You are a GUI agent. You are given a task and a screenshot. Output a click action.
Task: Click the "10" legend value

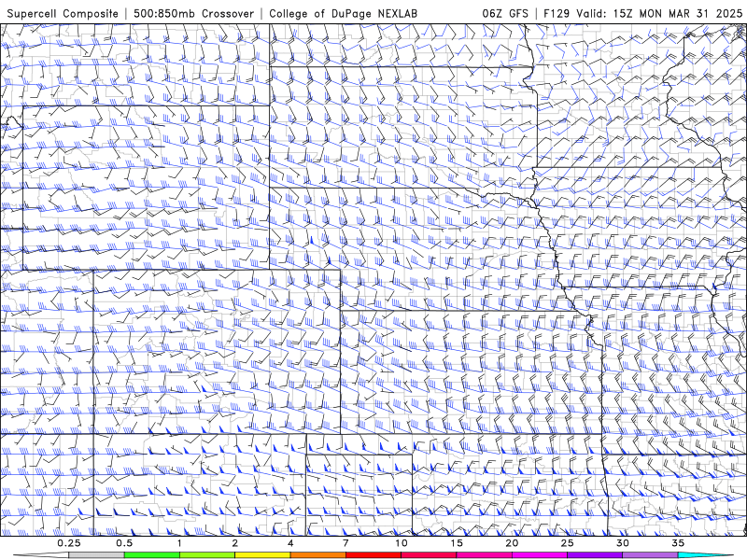402,543
